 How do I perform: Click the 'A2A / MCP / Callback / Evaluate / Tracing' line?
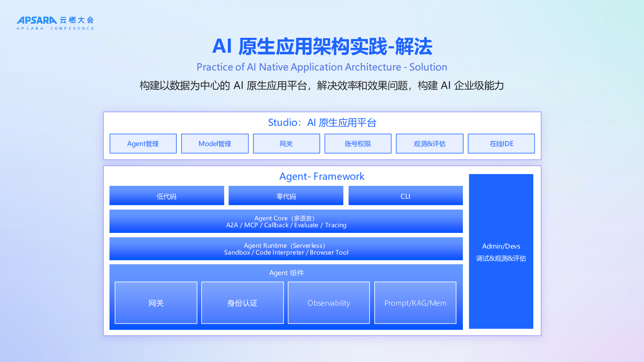click(286, 225)
